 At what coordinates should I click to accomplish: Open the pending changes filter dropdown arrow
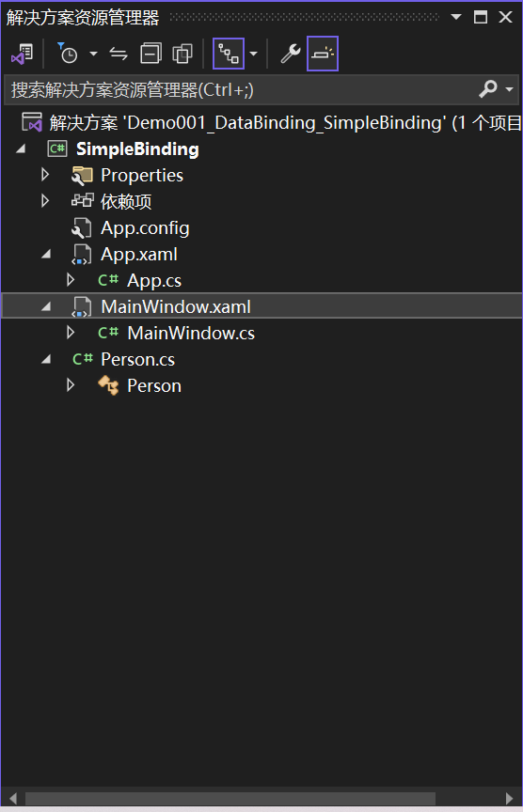click(93, 54)
